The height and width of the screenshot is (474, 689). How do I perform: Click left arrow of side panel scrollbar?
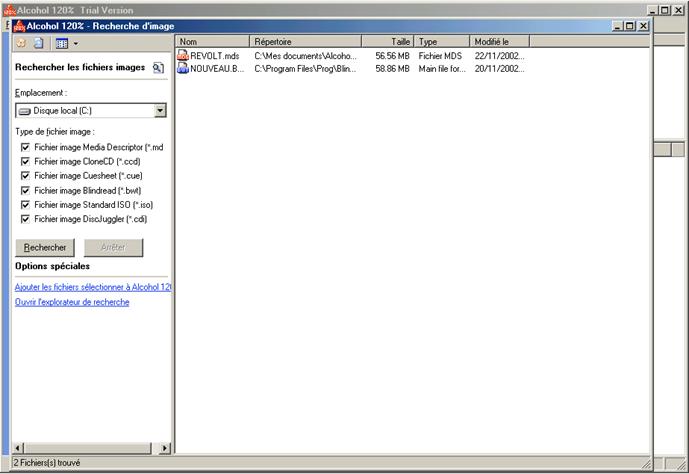[18, 448]
